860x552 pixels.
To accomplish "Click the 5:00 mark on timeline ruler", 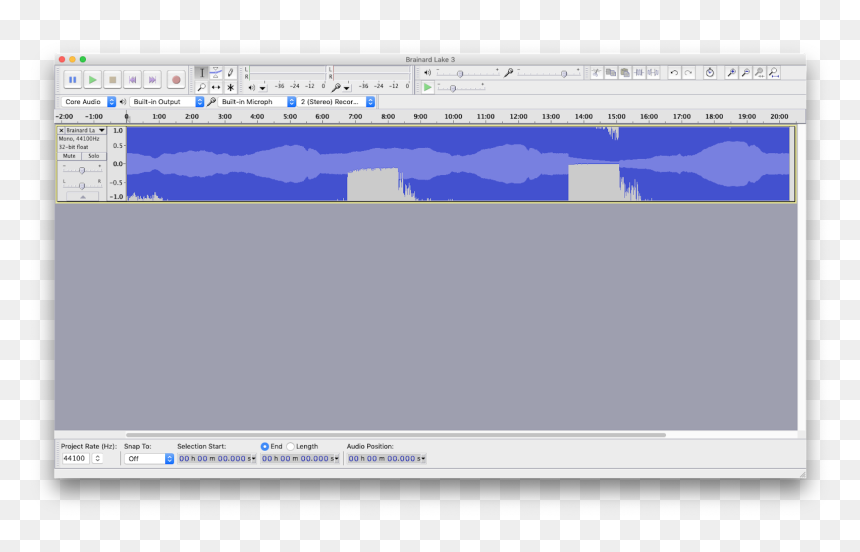I will point(290,116).
